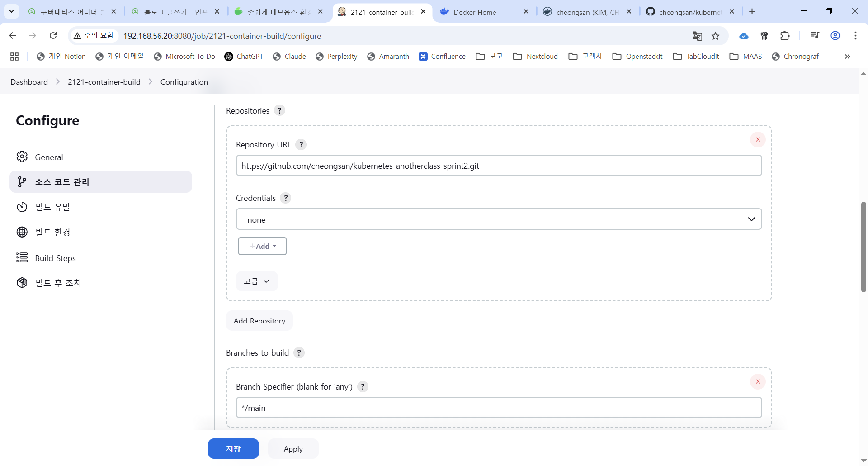Remove the repository with red X
868x466 pixels.
758,139
